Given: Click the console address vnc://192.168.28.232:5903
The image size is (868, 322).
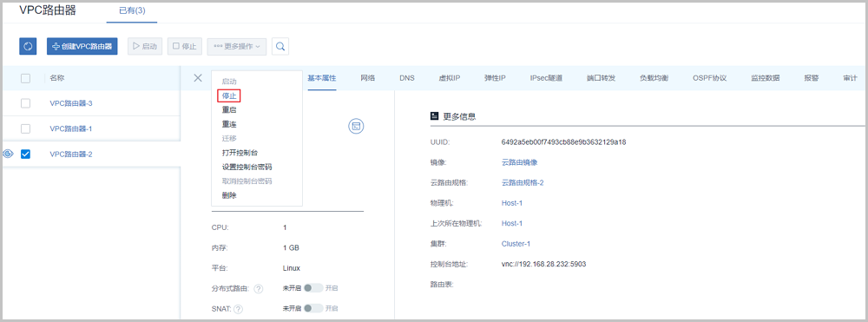Looking at the screenshot, I should pyautogui.click(x=543, y=264).
